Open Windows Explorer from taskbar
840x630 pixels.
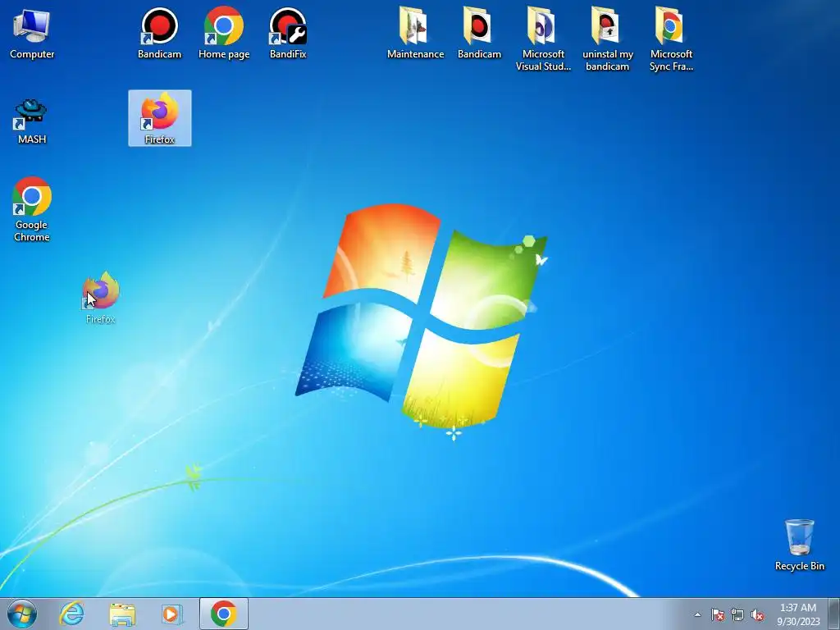click(x=122, y=614)
